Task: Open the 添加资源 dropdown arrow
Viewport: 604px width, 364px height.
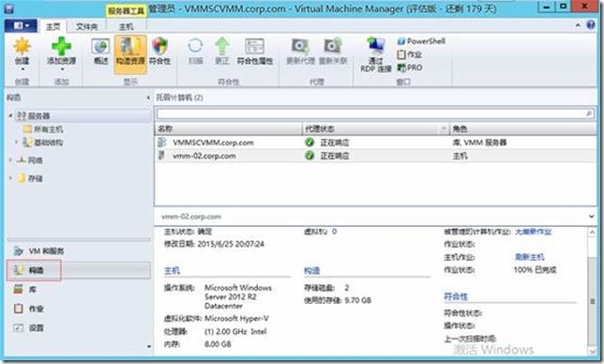Action: coord(62,69)
